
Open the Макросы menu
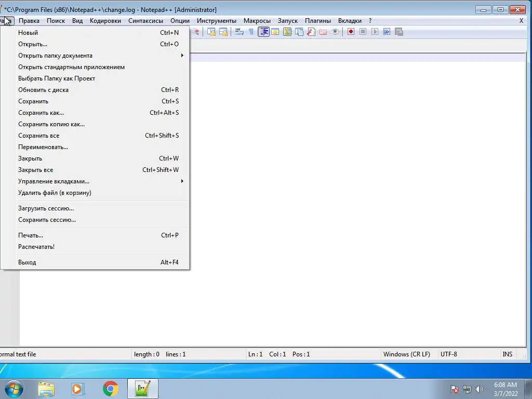257,21
